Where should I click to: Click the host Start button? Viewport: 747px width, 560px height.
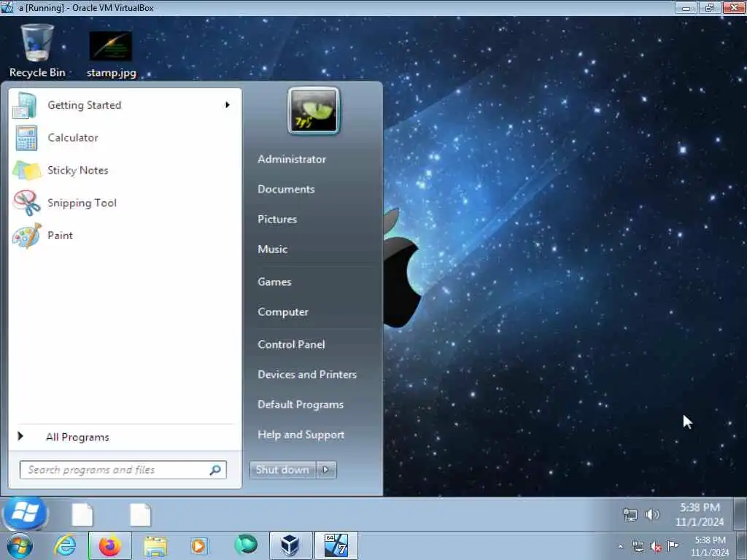(20, 545)
